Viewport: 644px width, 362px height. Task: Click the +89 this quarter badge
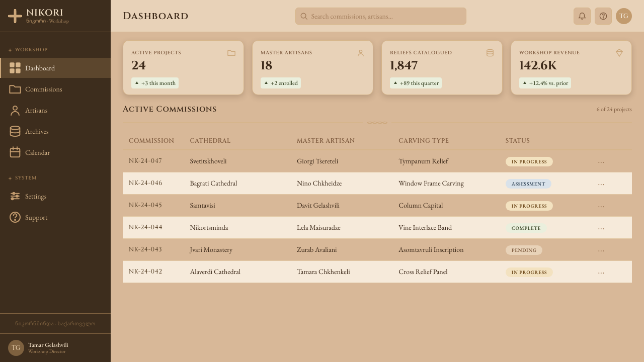click(416, 83)
